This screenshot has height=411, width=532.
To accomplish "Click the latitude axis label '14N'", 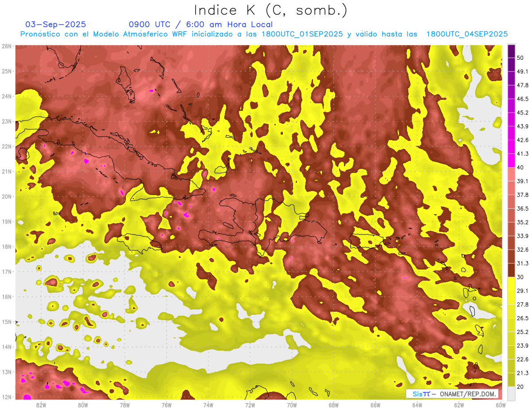I will pyautogui.click(x=7, y=347).
